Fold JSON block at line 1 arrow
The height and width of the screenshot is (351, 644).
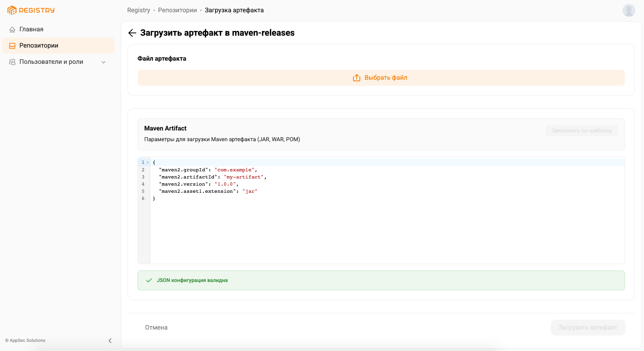tap(148, 163)
